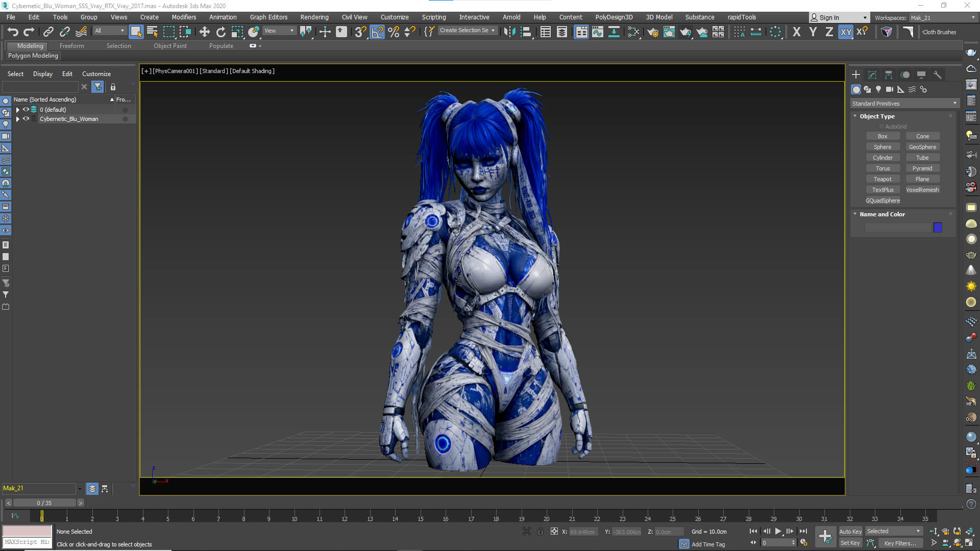Constrain to Z axis
The height and width of the screenshot is (551, 980).
point(829,32)
